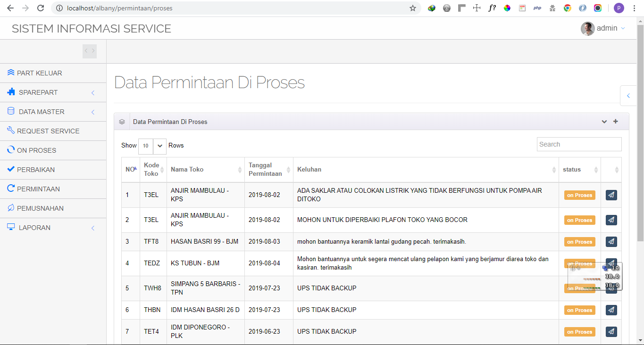Click send icon for row 1
This screenshot has width=644, height=345.
[x=611, y=195]
